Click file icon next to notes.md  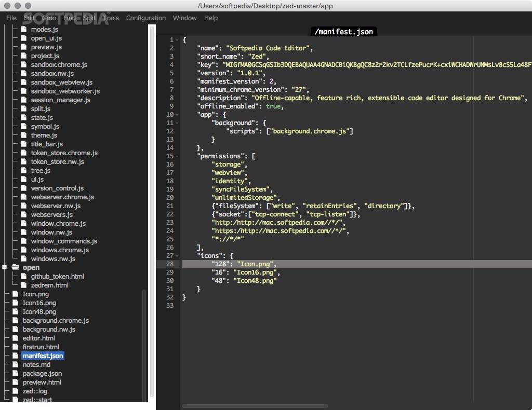pyautogui.click(x=15, y=364)
